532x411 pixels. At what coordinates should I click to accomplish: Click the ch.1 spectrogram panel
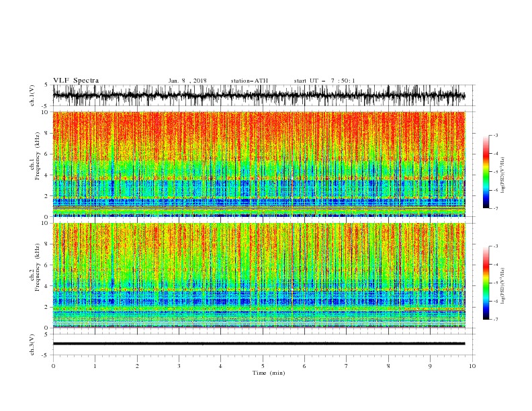click(259, 164)
